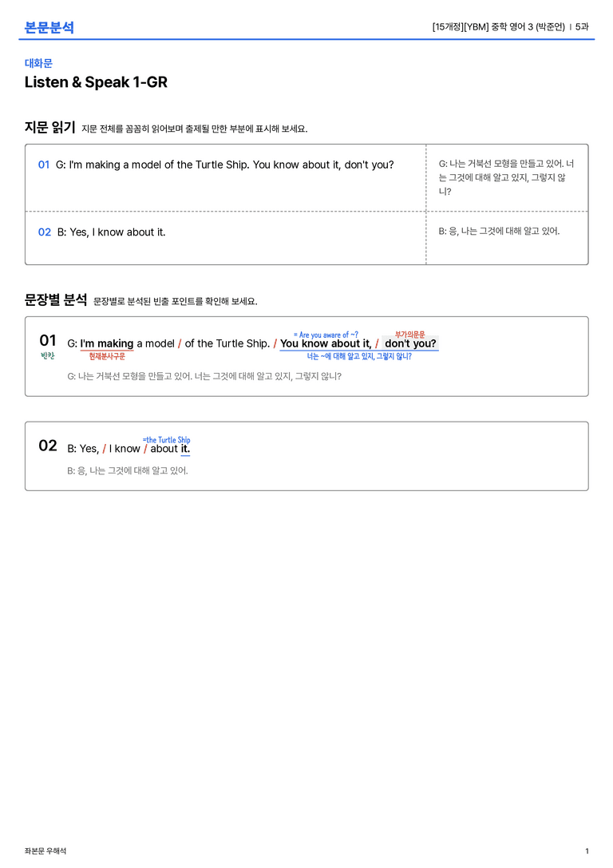Click the large 02 analysis number
613x868 pixels.
coord(48,446)
